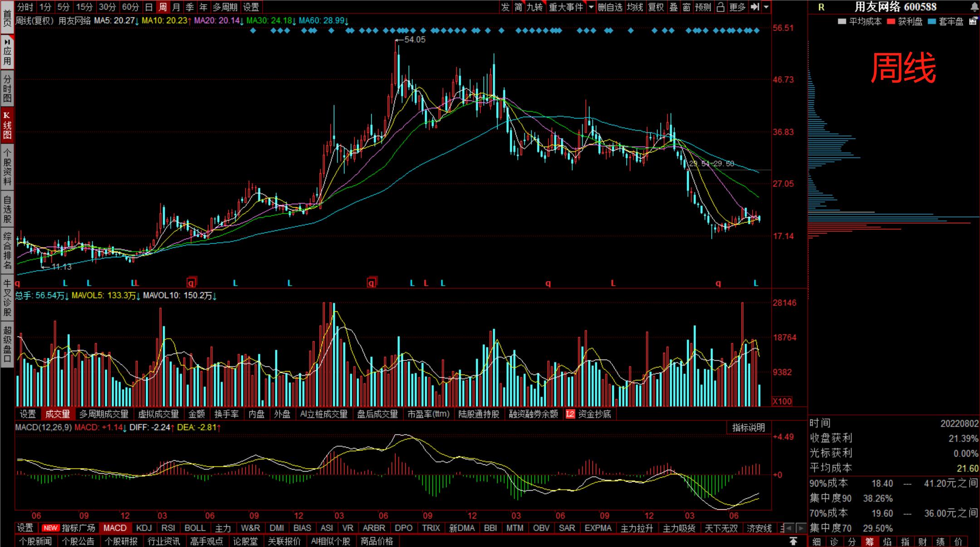980x547 pixels.
Task: Toggle the 叠 overlay button
Action: pyautogui.click(x=674, y=7)
